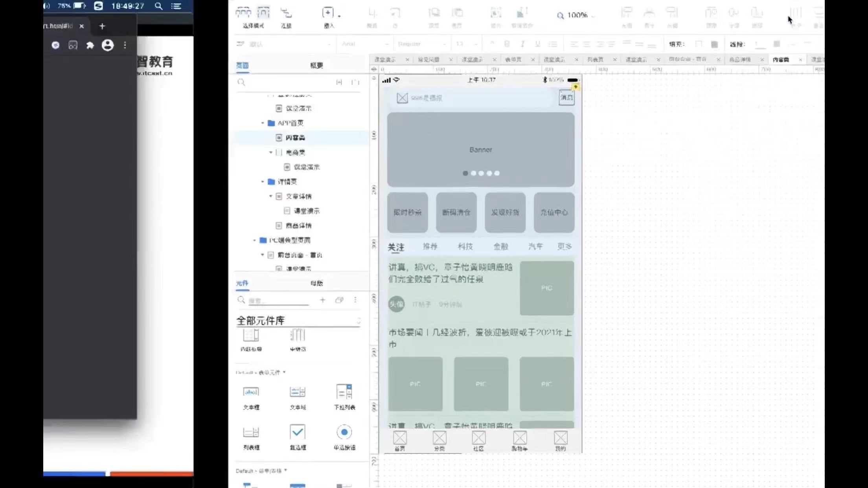868x488 pixels.
Task: Pick the 下拉列表 droplist widget
Action: tap(344, 392)
